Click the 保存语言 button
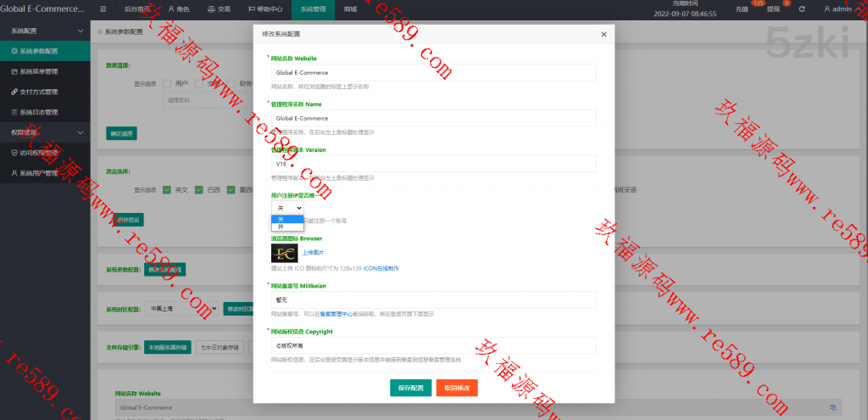868x420 pixels. click(x=129, y=220)
